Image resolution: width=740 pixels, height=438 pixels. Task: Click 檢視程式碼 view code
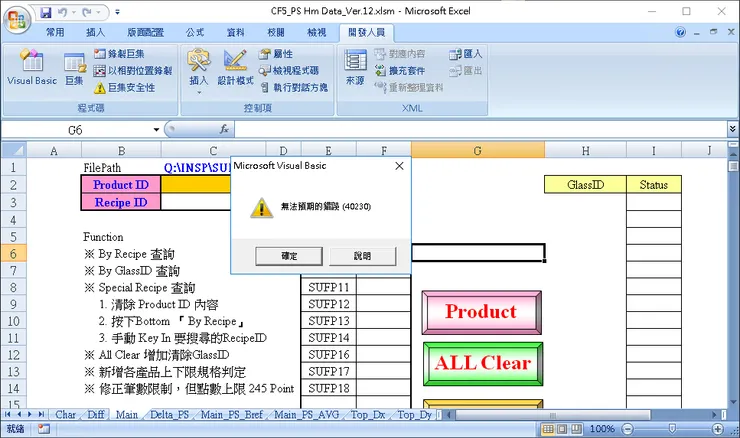click(x=289, y=71)
